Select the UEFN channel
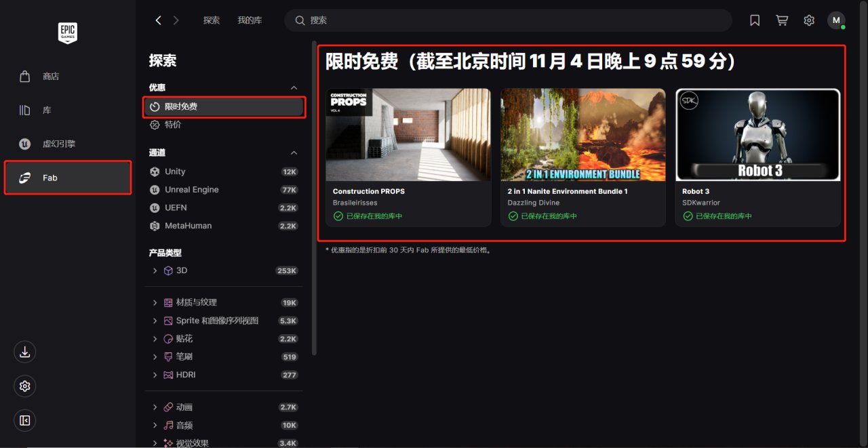Screen dimensions: 868x448 pos(224,207)
